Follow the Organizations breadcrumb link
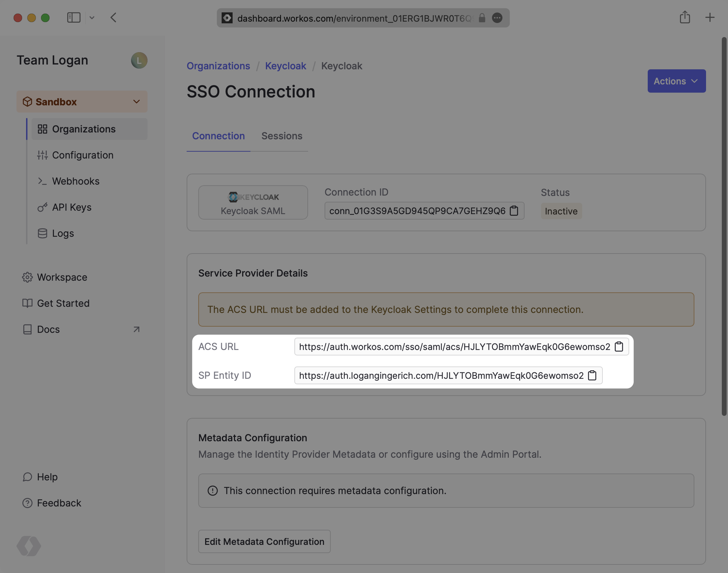This screenshot has height=573, width=728. (x=218, y=66)
